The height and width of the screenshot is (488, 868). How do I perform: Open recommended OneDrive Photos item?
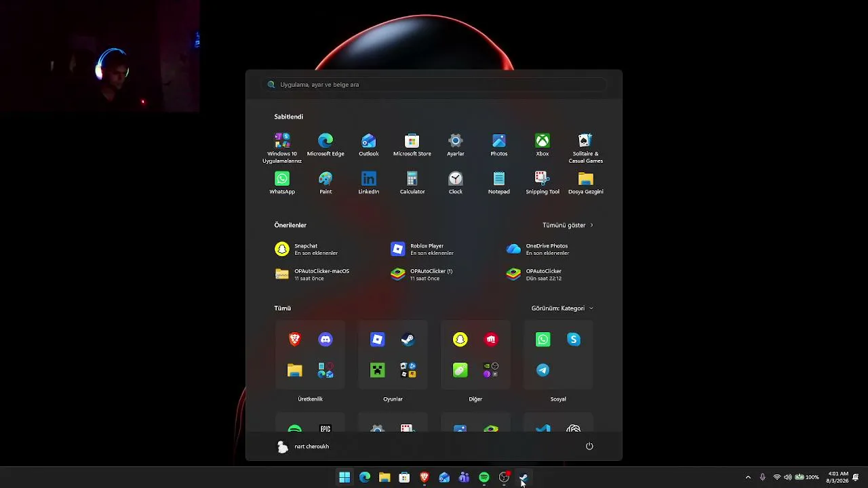click(x=538, y=249)
